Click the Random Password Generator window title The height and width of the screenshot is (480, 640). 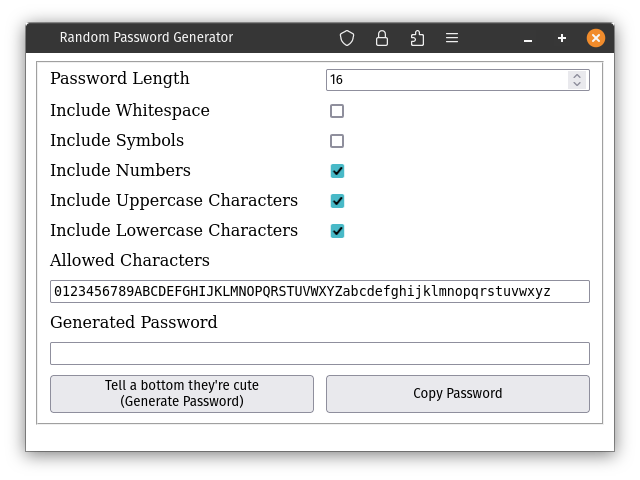click(146, 38)
